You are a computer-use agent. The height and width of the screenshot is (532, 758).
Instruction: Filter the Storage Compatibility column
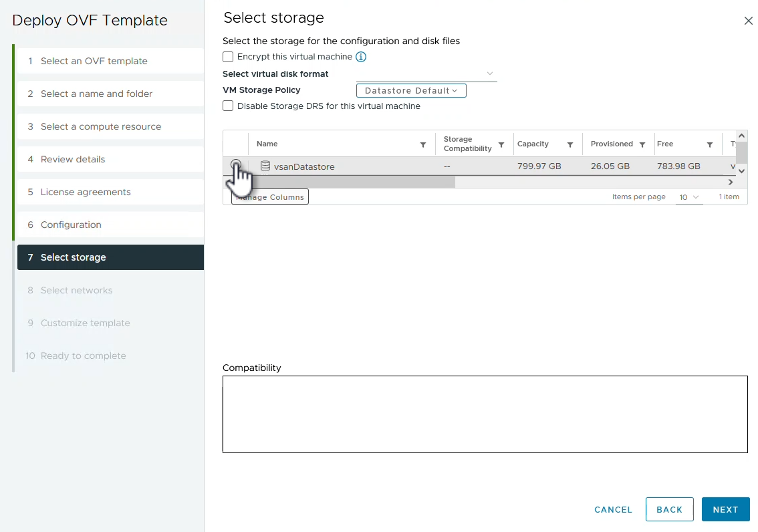(x=501, y=144)
